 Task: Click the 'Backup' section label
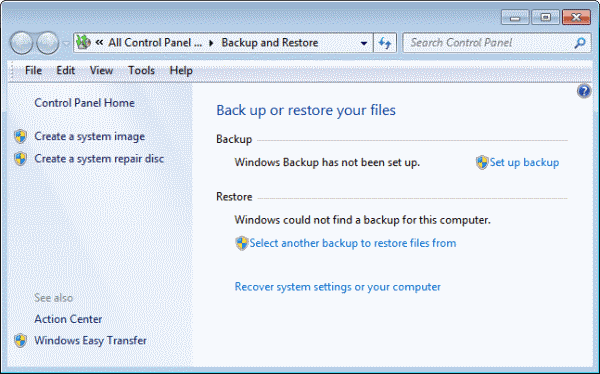[234, 139]
